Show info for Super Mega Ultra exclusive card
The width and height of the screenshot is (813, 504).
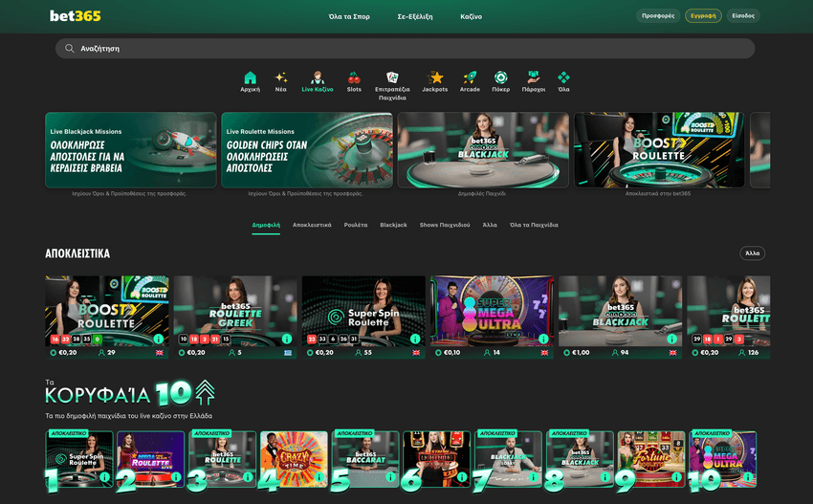[543, 339]
